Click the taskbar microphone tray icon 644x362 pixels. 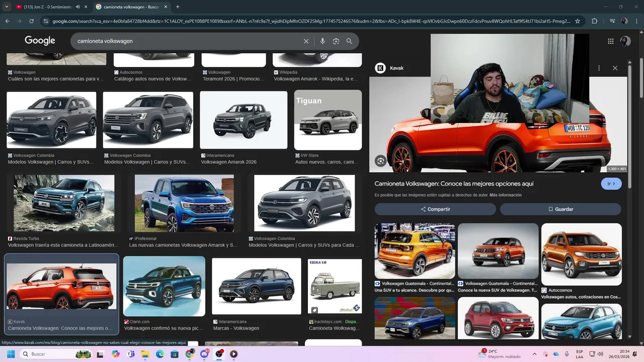click(x=567, y=354)
